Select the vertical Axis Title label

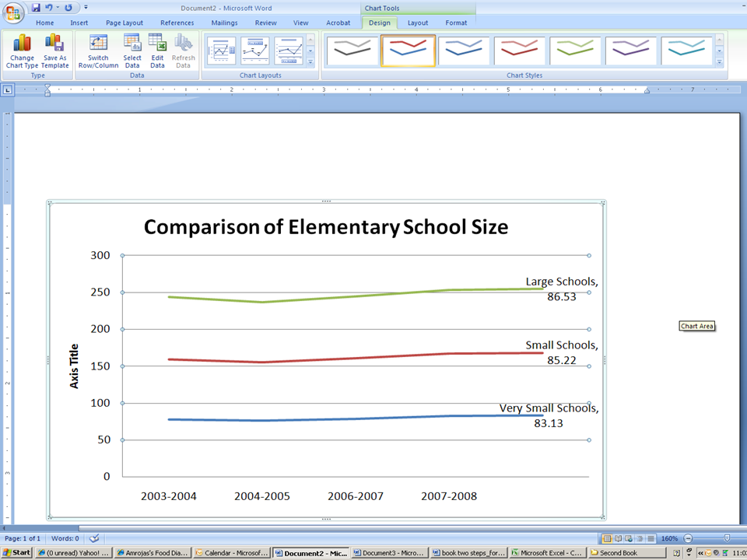74,366
